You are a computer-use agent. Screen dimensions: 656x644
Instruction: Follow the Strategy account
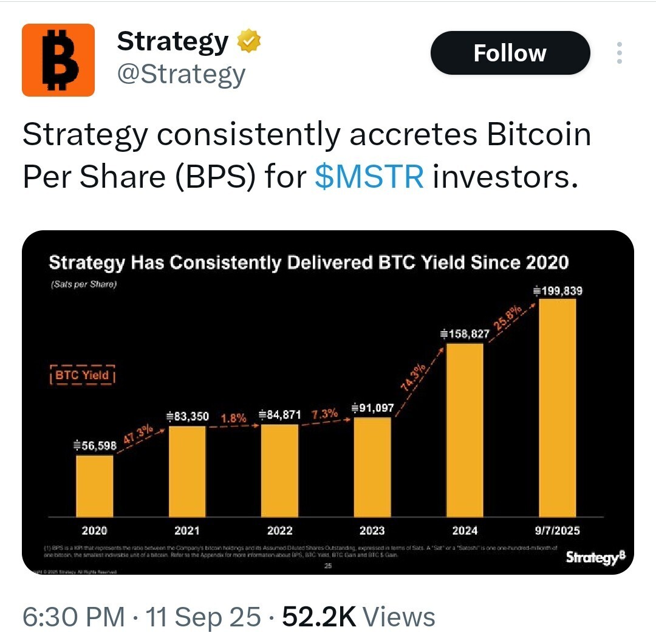click(510, 53)
